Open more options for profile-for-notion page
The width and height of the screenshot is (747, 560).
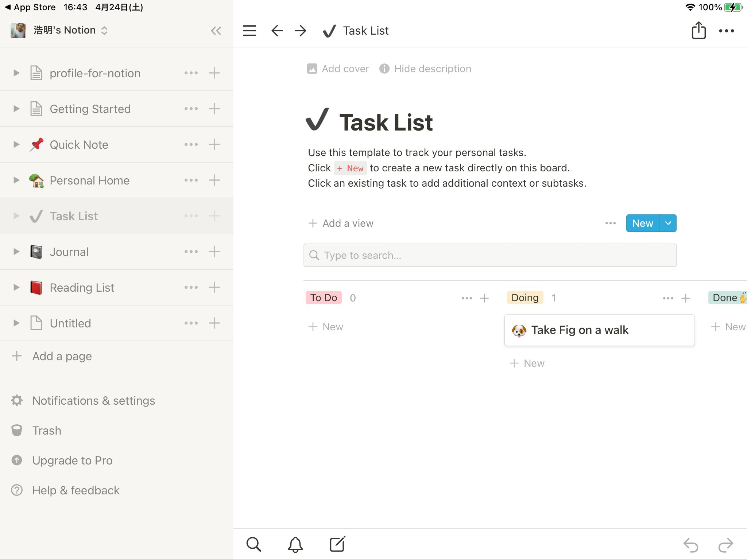191,73
